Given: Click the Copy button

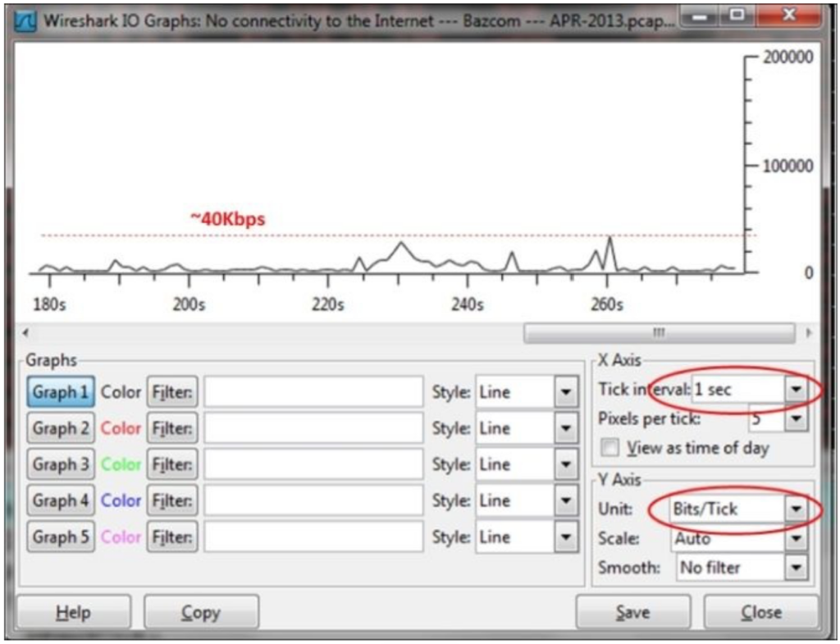Looking at the screenshot, I should pos(202,612).
